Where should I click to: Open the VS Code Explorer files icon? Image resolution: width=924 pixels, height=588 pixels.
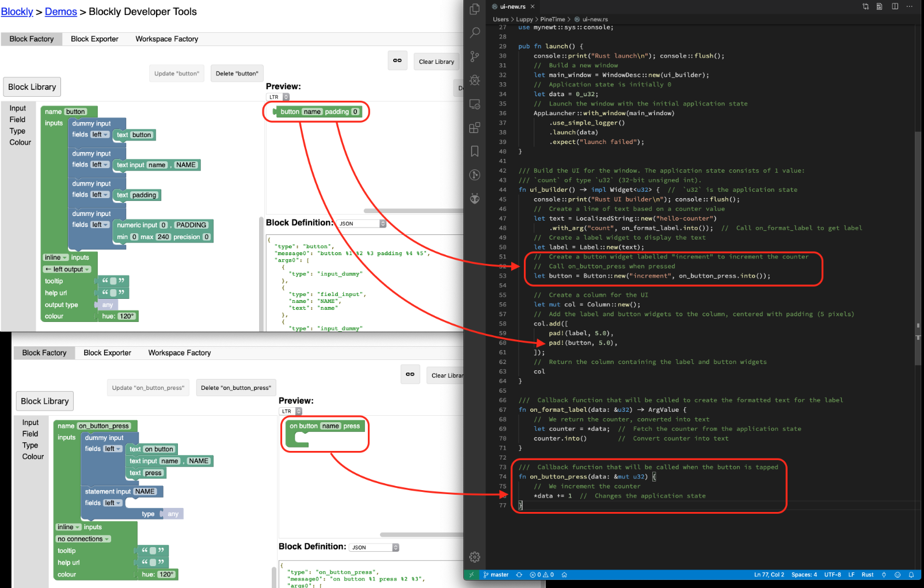474,9
